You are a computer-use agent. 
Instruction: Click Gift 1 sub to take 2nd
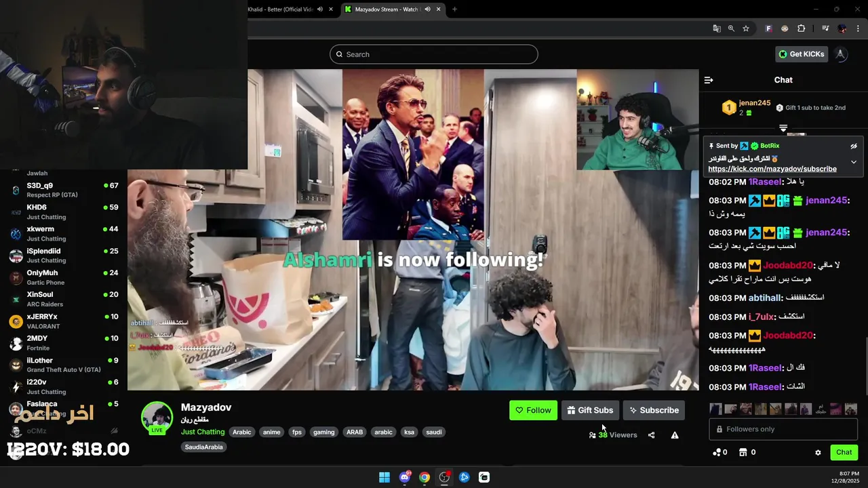click(x=811, y=108)
